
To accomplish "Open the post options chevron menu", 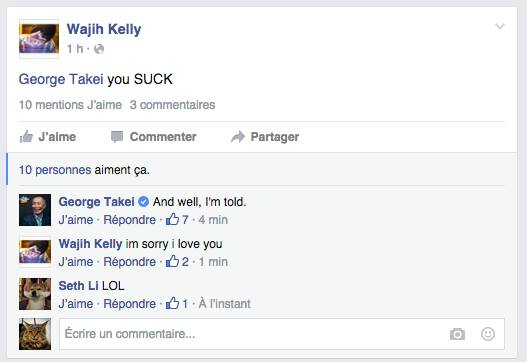I will tap(500, 26).
